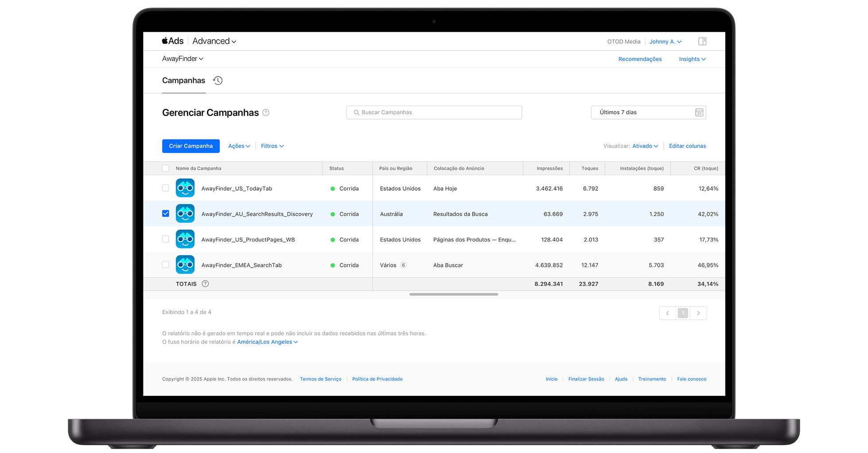Click the horizontal table scrollbar
This screenshot has width=868, height=453.
tap(453, 294)
